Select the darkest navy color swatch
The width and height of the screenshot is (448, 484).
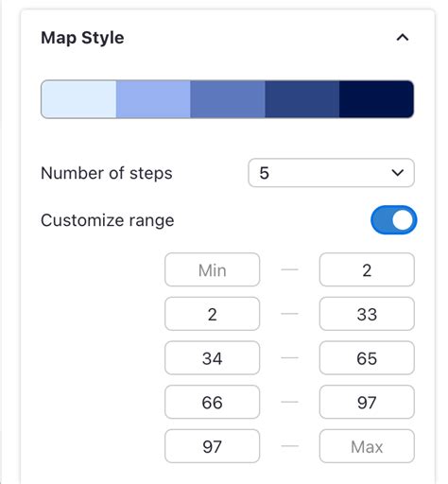click(x=376, y=99)
